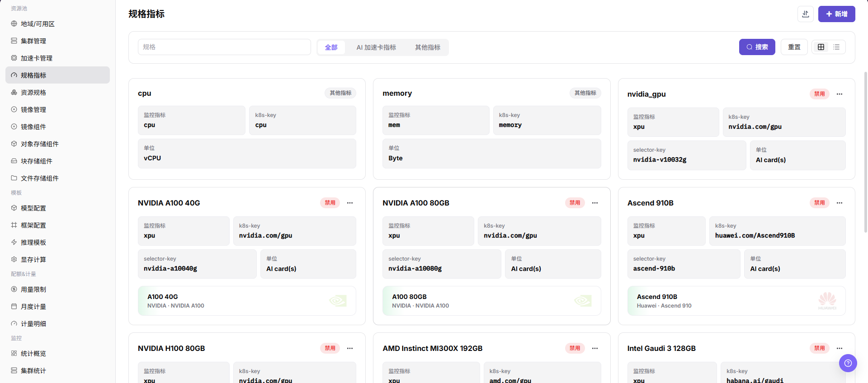Click the nvidia-v10032g selector-key value
The width and height of the screenshot is (868, 383).
660,160
